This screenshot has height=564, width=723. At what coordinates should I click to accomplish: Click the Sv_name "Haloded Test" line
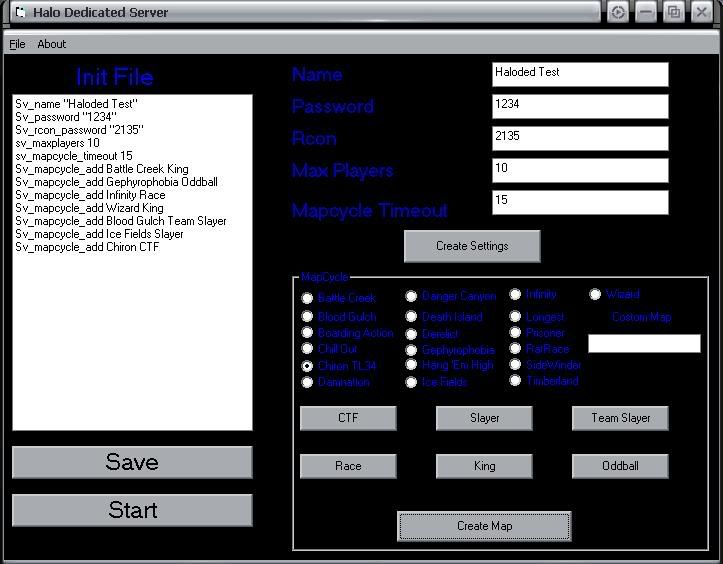[77, 104]
